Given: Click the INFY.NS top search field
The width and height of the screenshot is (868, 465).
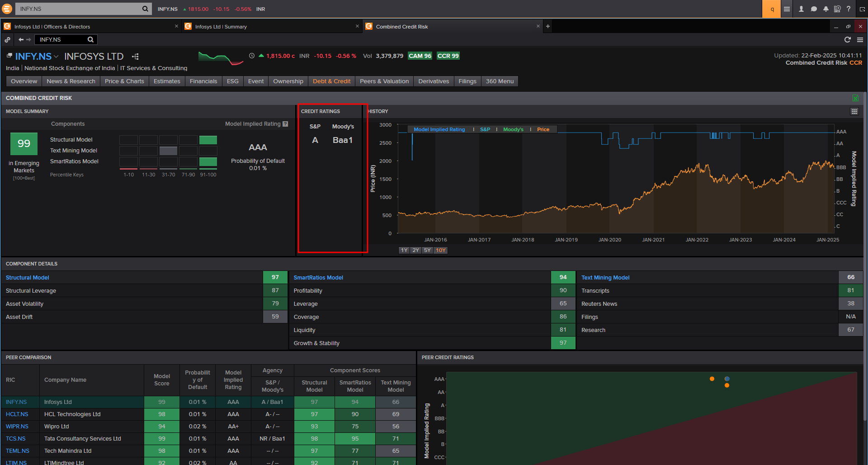Looking at the screenshot, I should tap(79, 9).
